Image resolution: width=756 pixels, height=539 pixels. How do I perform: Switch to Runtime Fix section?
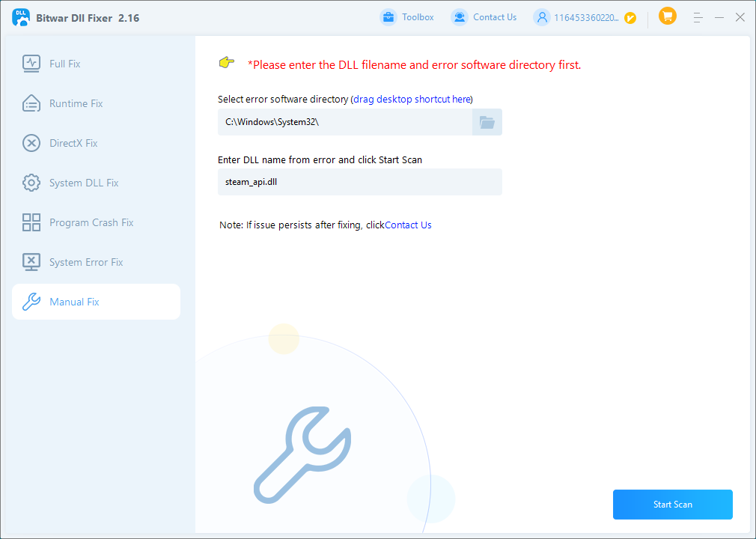[x=96, y=103]
